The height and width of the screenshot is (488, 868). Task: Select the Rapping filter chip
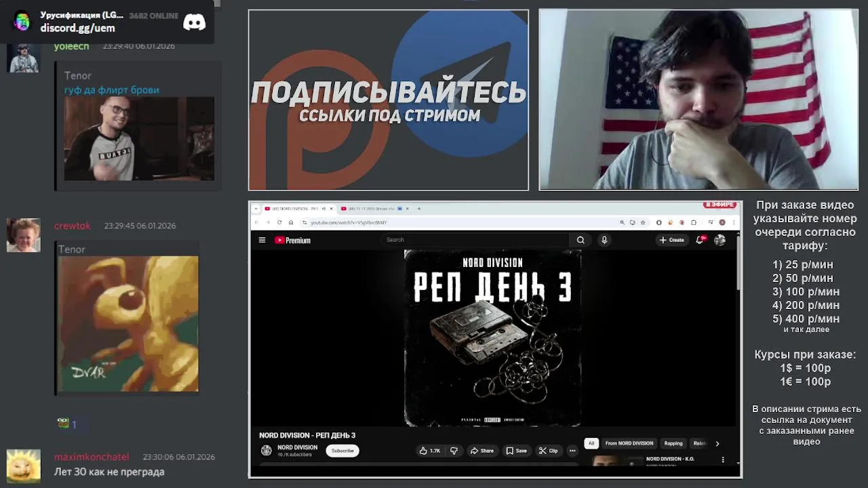click(x=673, y=443)
